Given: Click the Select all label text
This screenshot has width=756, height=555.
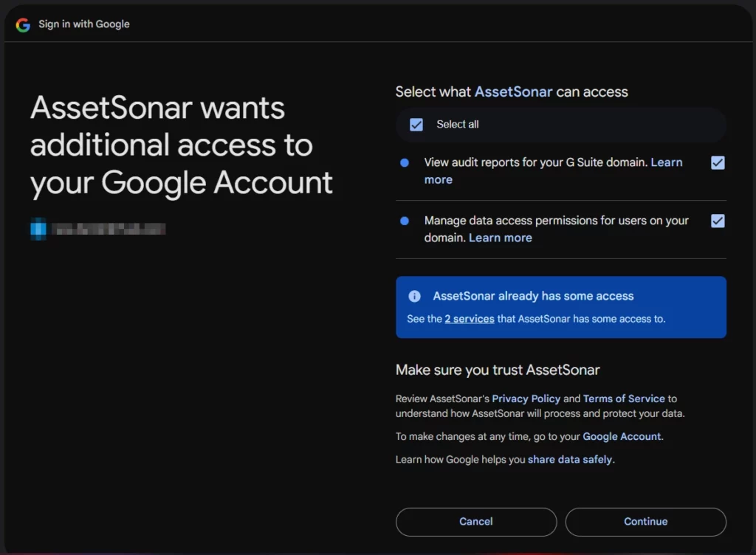Looking at the screenshot, I should 457,125.
